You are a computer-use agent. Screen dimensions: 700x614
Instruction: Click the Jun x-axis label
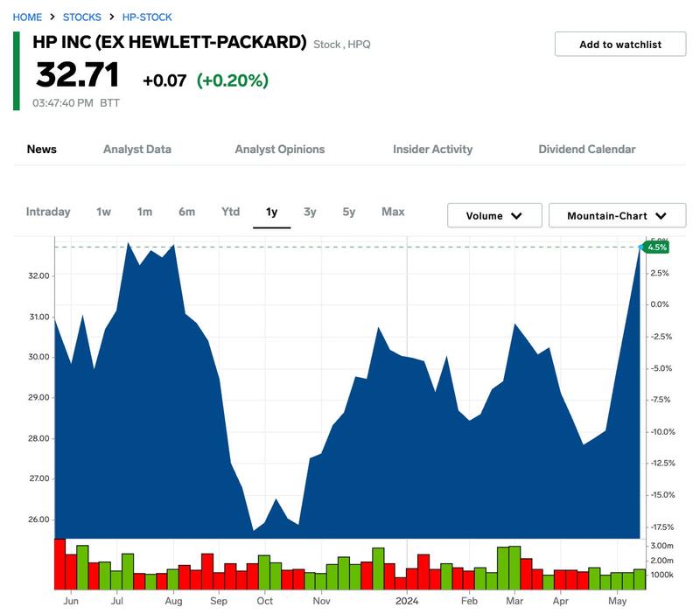click(71, 601)
